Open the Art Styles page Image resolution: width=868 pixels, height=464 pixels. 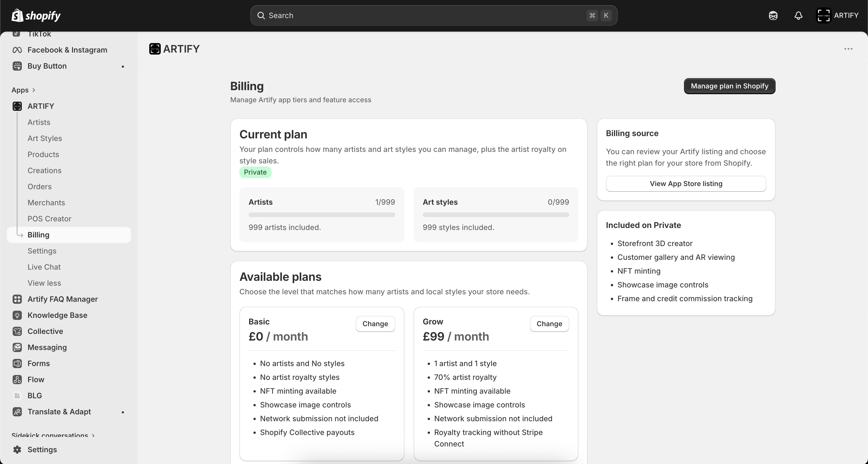[x=45, y=138]
